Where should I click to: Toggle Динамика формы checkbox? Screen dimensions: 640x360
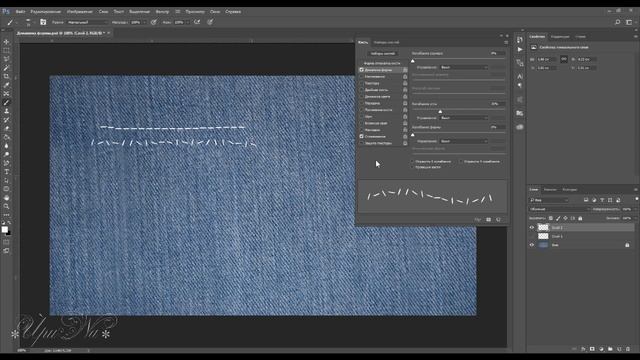362,70
